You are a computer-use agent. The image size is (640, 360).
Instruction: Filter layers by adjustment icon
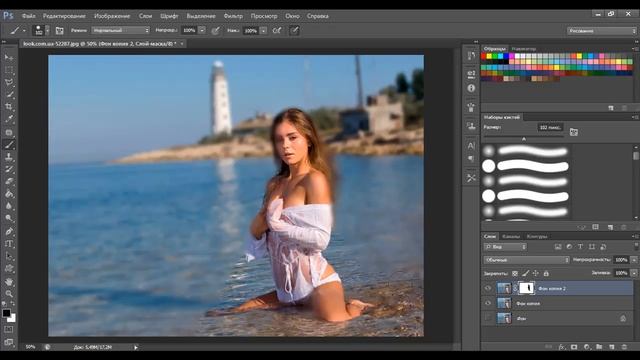click(569, 247)
